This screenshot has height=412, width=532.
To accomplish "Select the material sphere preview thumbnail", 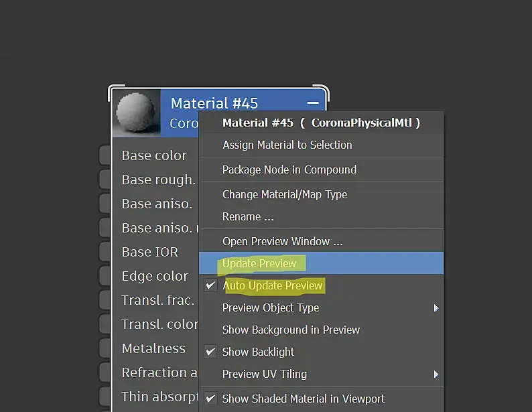I will (x=137, y=113).
